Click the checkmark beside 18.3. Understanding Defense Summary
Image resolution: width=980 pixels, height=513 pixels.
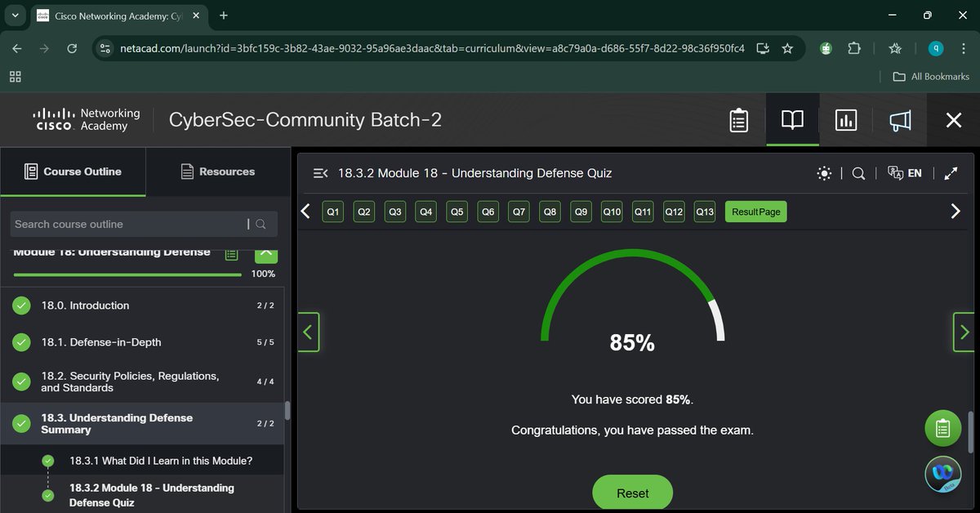[x=21, y=423]
